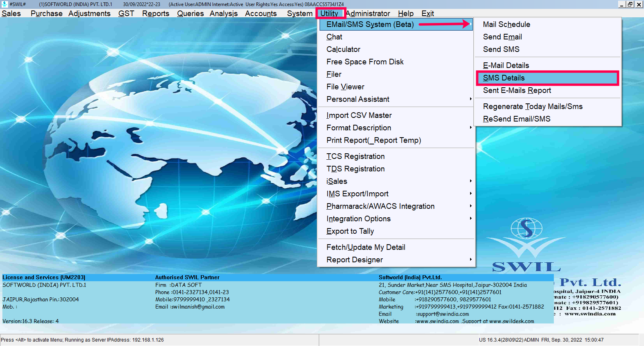
Task: Expand Pharmarack/AWACS Integration submenu arrow
Action: tap(471, 206)
